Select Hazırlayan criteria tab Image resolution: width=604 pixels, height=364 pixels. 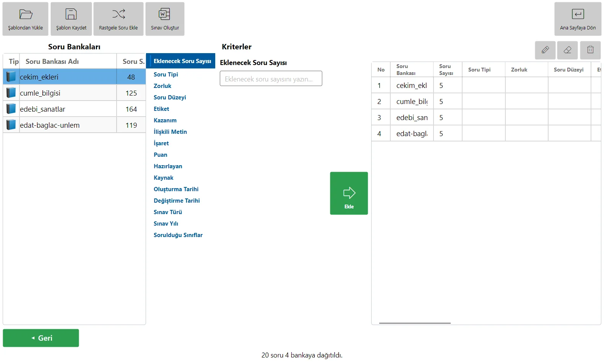point(168,166)
